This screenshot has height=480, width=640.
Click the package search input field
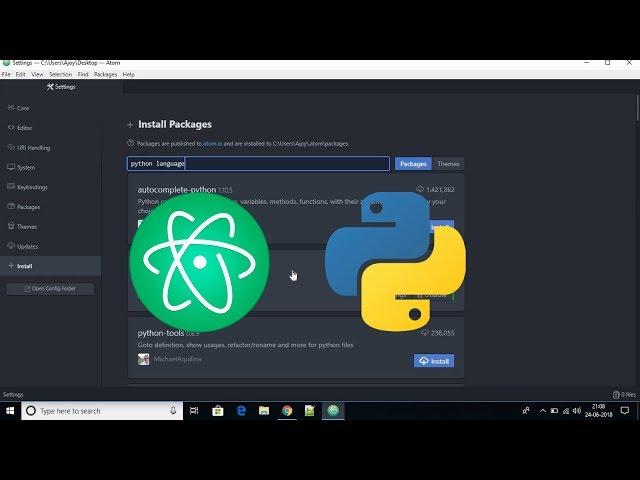(x=258, y=164)
